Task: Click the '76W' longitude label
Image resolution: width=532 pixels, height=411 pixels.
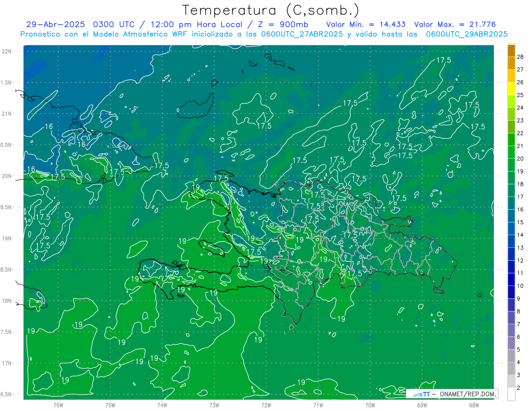Action: [x=58, y=405]
